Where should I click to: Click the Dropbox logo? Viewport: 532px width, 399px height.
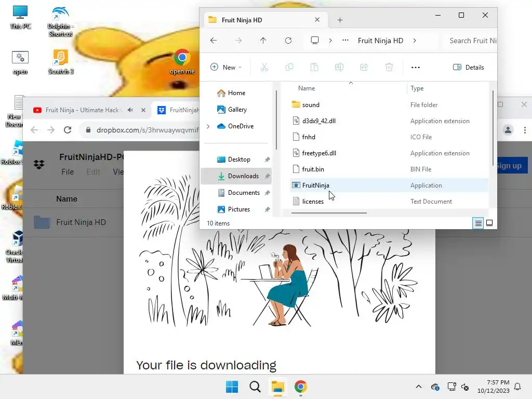pos(39,165)
